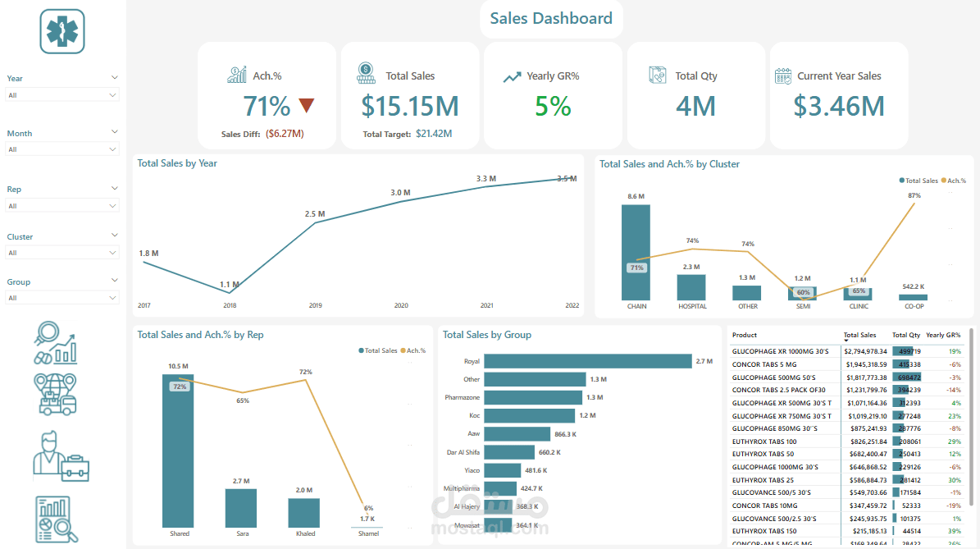The width and height of the screenshot is (980, 549).
Task: Select the Pharmazone bar in Group chart
Action: coord(533,398)
